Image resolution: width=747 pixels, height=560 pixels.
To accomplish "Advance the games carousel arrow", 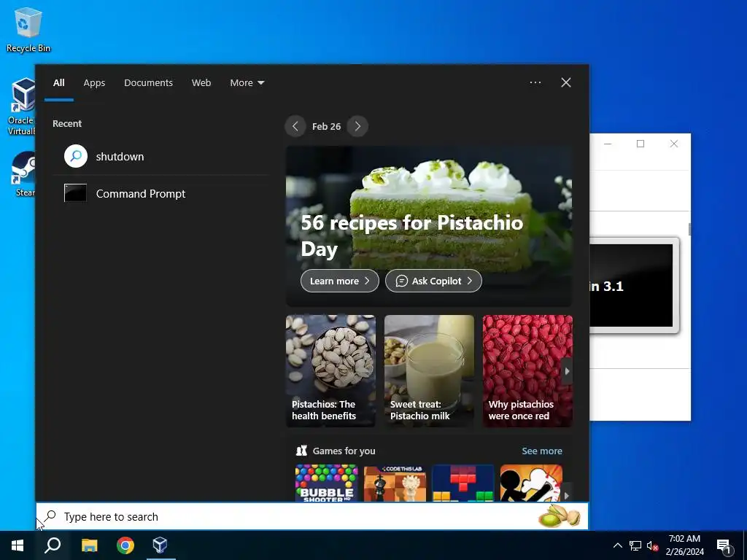I will (566, 496).
